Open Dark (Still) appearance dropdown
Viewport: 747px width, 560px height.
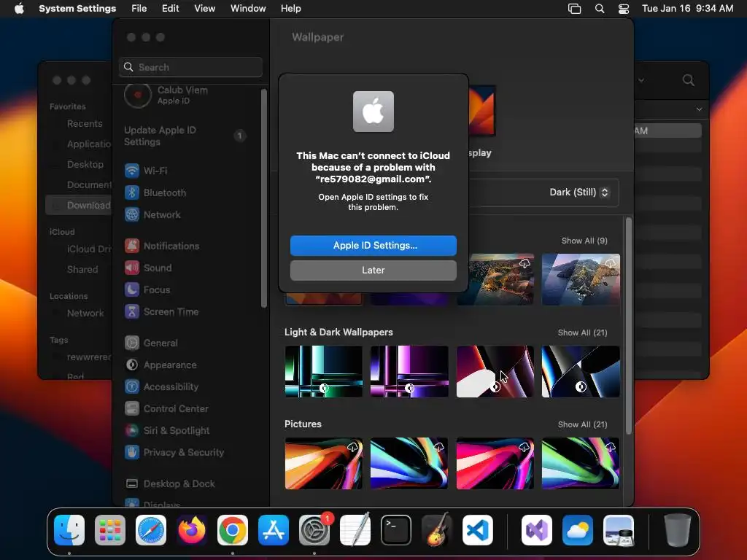(578, 192)
